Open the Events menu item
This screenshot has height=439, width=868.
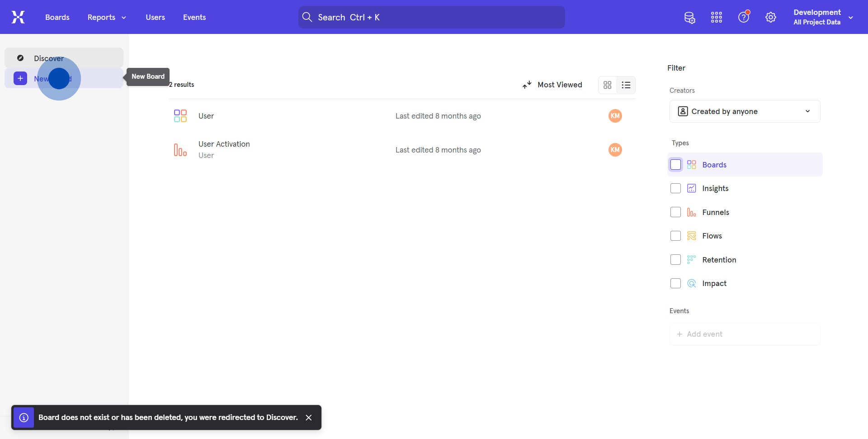coord(194,17)
